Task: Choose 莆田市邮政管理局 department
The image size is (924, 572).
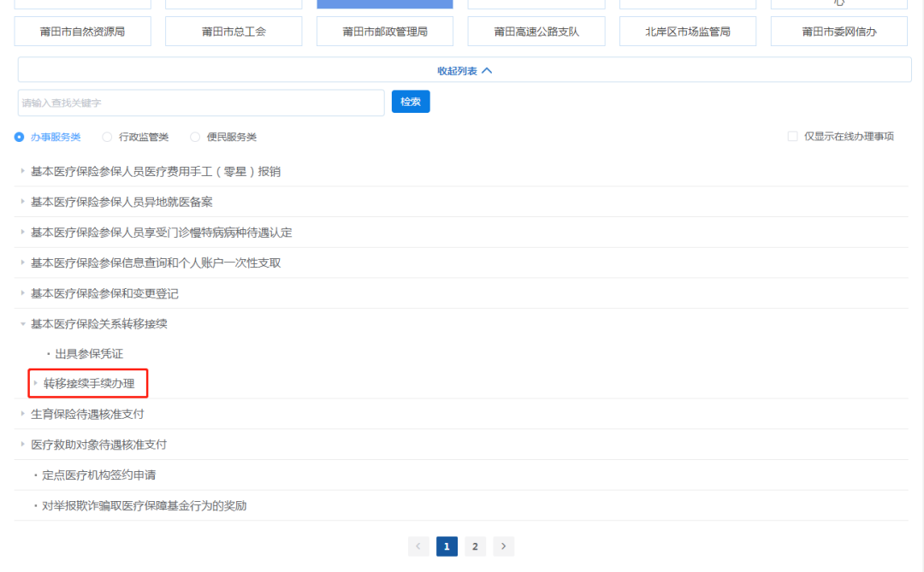Action: point(385,32)
